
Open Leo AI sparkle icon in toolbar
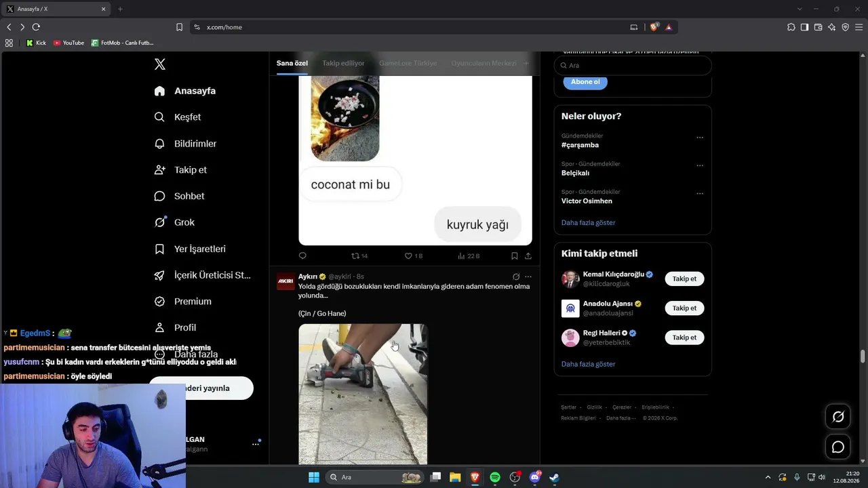tap(832, 27)
